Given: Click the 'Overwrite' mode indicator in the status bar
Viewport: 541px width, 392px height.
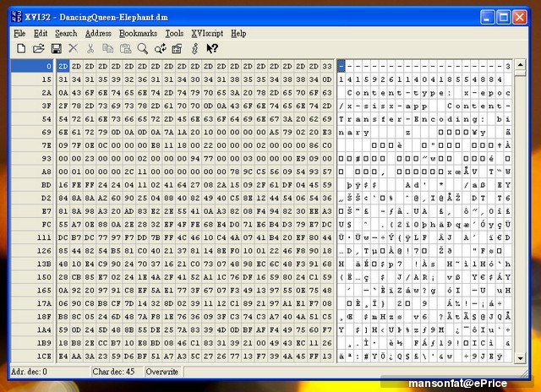Looking at the screenshot, I should tap(163, 372).
